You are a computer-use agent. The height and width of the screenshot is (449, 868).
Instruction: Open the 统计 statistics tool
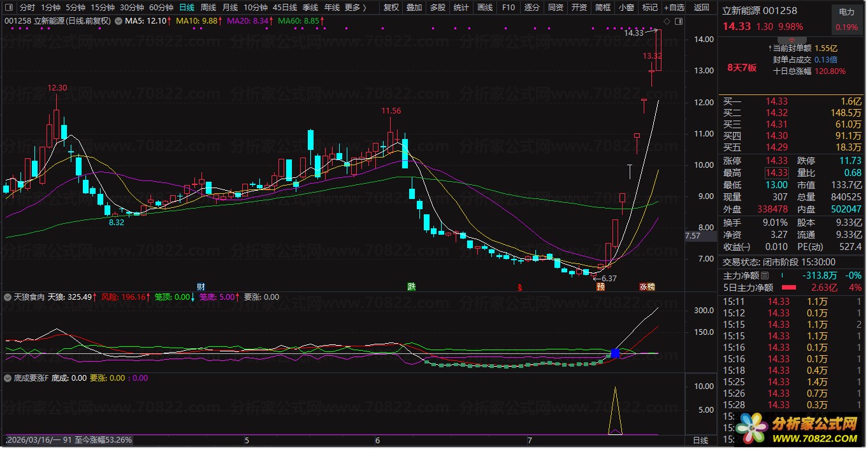461,8
